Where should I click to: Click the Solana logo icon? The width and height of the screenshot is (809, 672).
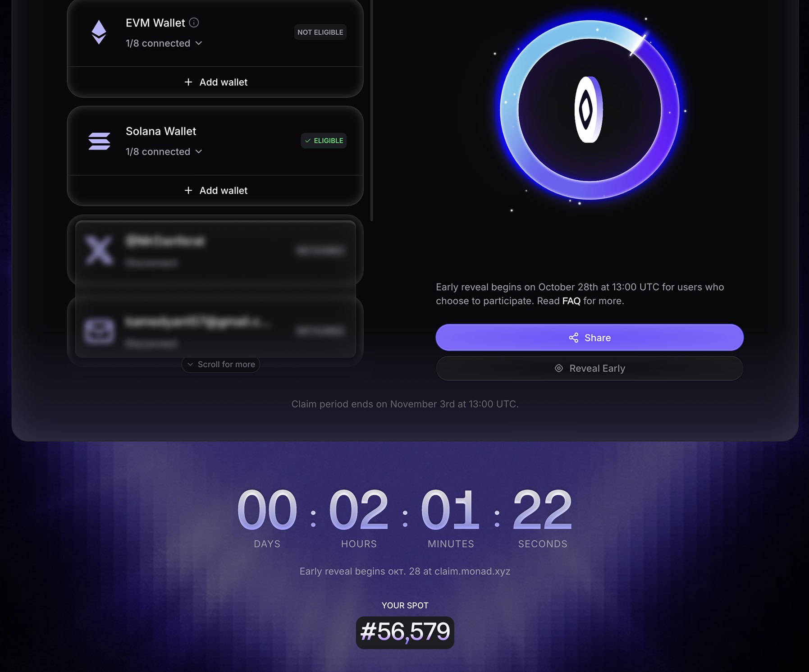100,141
